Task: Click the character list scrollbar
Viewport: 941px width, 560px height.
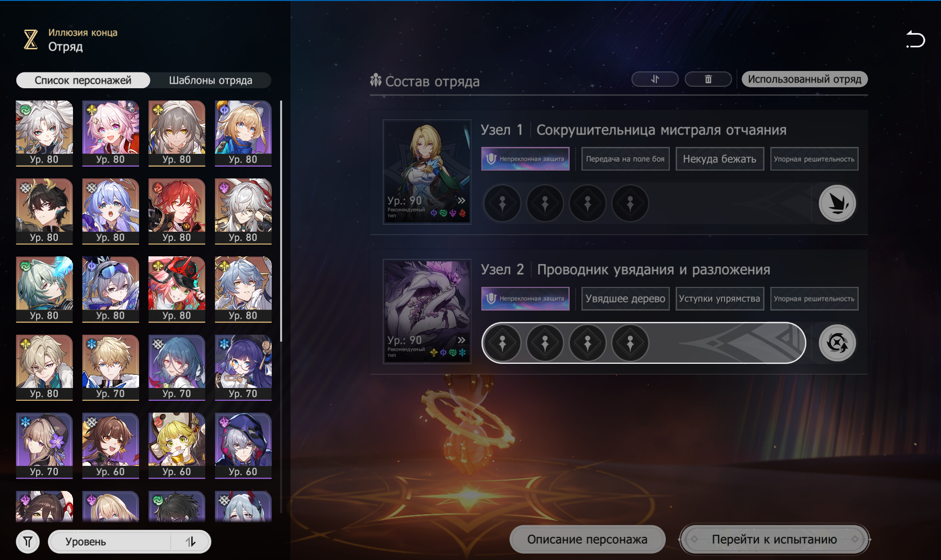Action: click(x=281, y=221)
